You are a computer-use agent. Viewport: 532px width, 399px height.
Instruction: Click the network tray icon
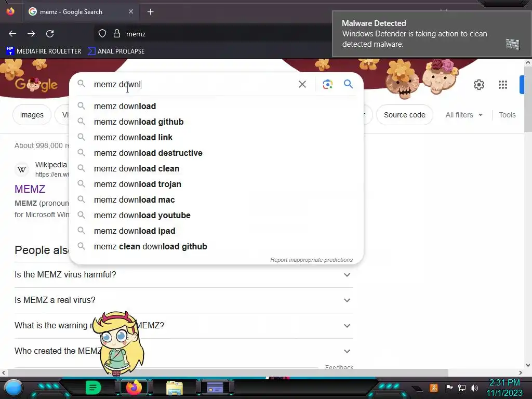coord(462,388)
